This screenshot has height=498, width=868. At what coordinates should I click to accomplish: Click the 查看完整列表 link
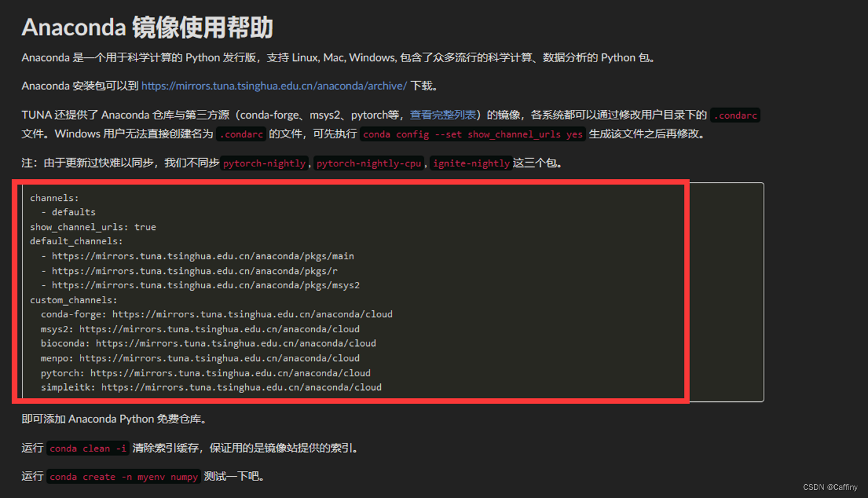(443, 115)
